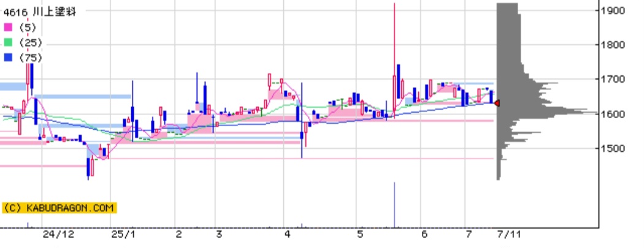Screen dimensions: 644x248
Task: Click the 25/1 date axis label
Action: pos(123,235)
